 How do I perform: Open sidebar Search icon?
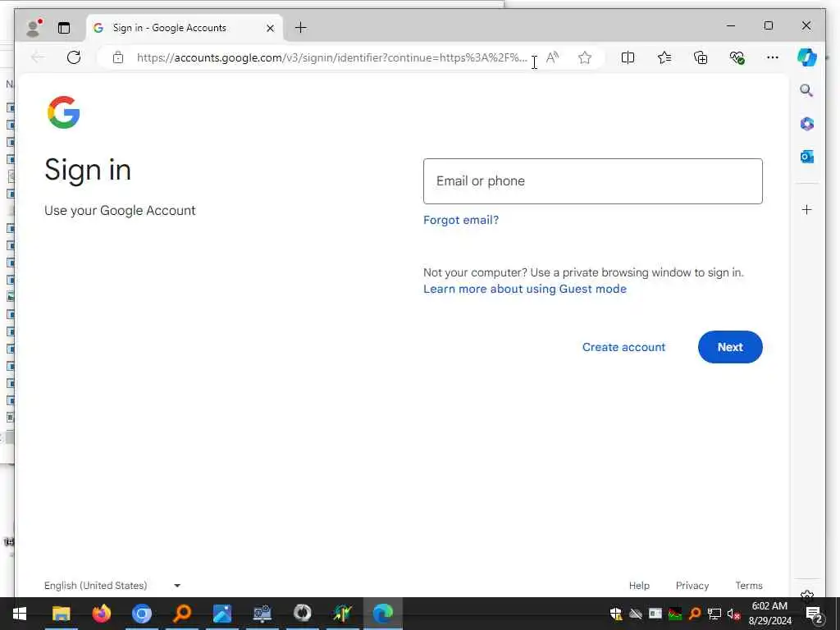[x=806, y=90]
